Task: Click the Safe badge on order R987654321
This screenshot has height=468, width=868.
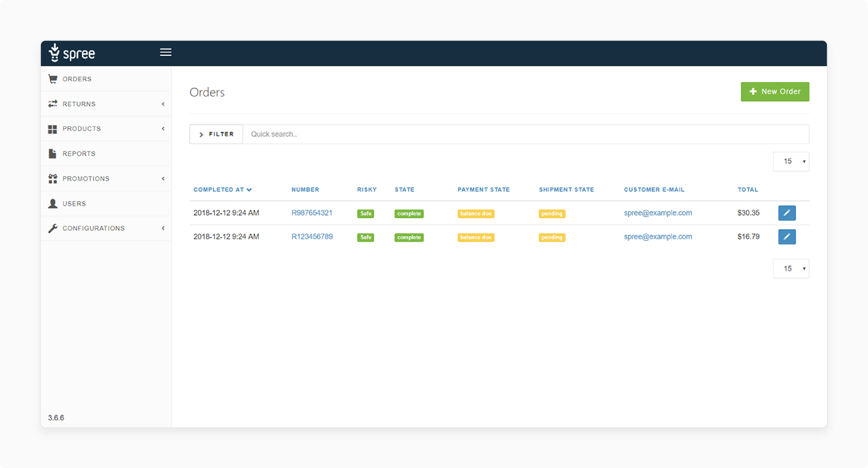Action: click(366, 214)
